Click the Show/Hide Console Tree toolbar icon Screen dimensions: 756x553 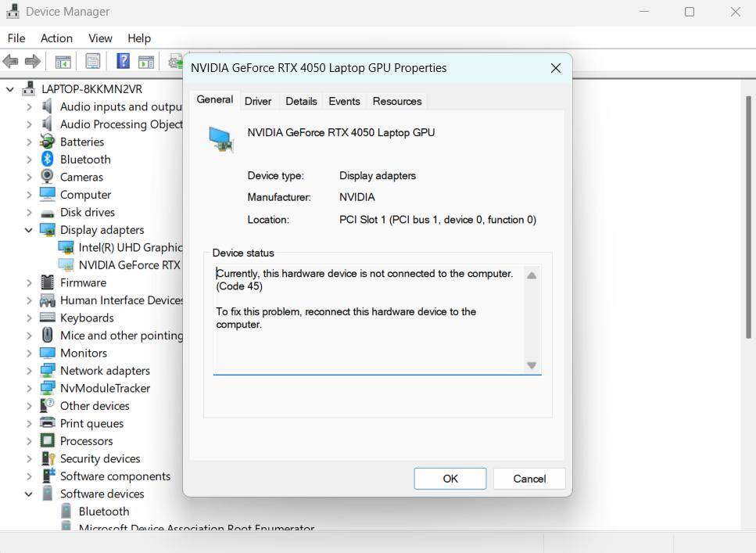coord(63,61)
